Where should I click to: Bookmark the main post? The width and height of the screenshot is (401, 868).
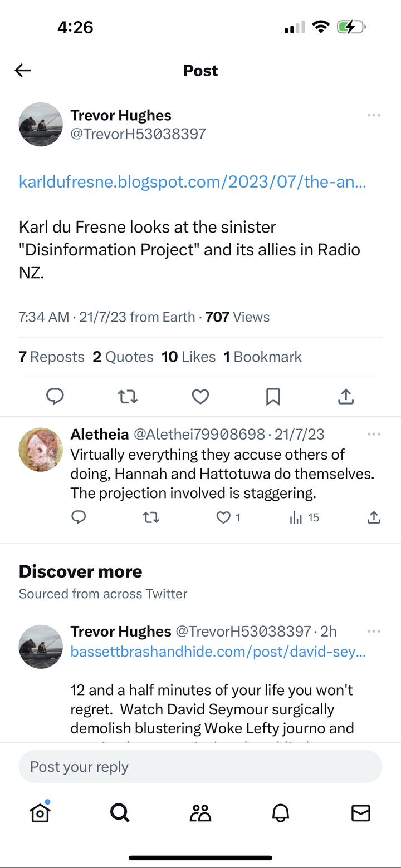point(273,396)
